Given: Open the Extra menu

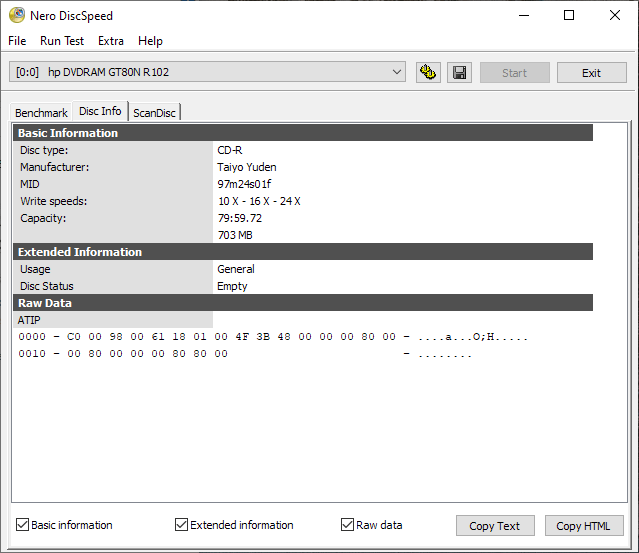Looking at the screenshot, I should tap(111, 41).
